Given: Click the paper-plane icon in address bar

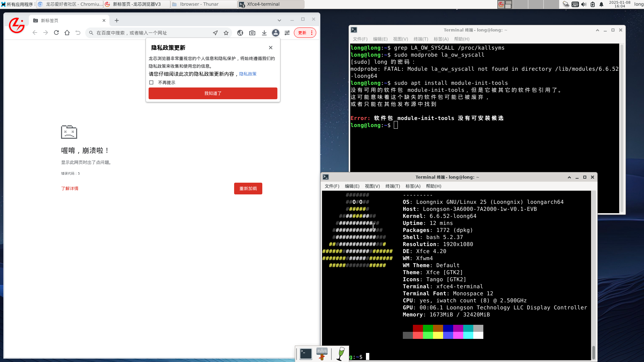Looking at the screenshot, I should (215, 33).
